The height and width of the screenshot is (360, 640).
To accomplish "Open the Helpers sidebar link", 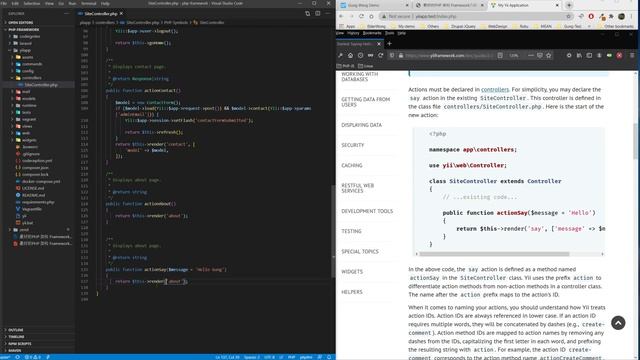I will pos(351,292).
